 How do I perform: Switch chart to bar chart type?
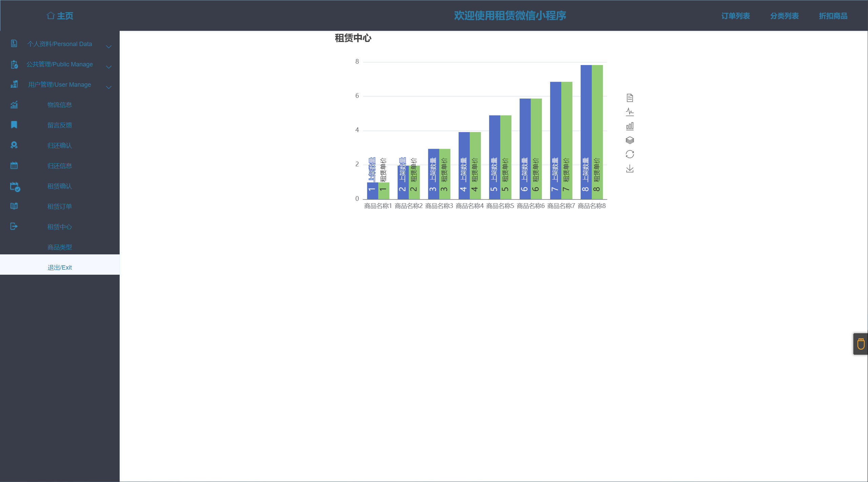(629, 126)
